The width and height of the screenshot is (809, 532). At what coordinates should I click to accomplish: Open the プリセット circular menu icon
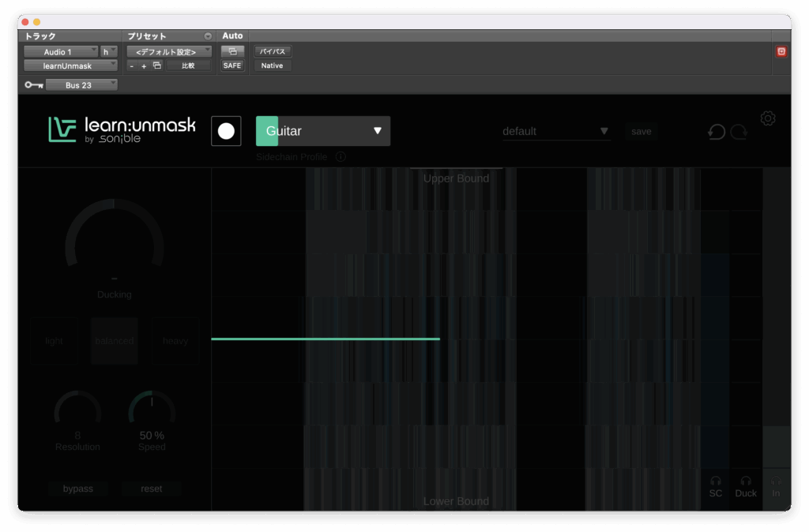(208, 36)
